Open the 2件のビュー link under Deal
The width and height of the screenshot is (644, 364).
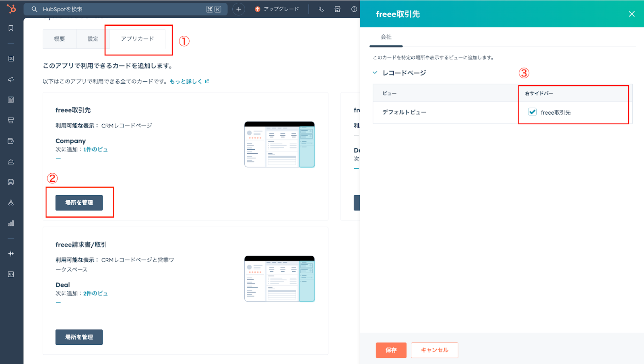[95, 293]
